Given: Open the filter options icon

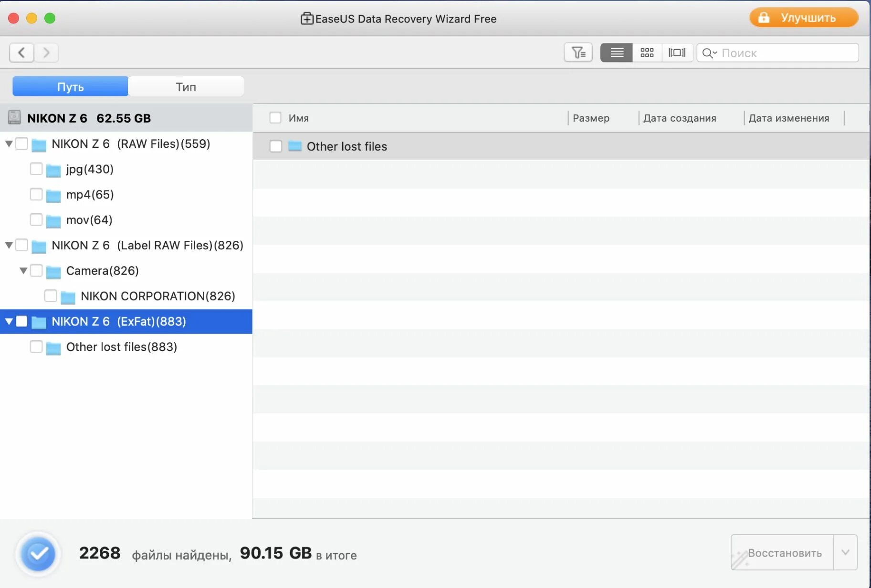Looking at the screenshot, I should tap(578, 52).
